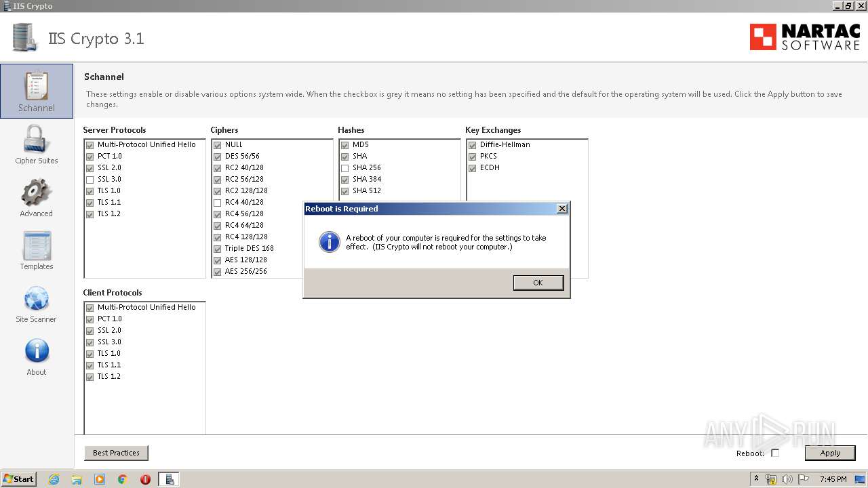Toggle server Multi-Protocol Unified Hello checkbox
This screenshot has height=488, width=868.
pyautogui.click(x=90, y=145)
